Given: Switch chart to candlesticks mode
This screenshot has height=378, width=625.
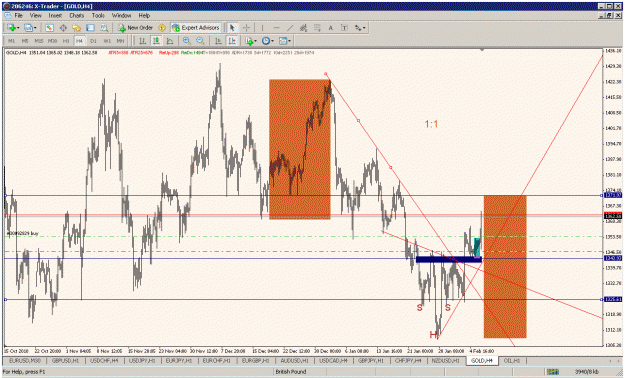Looking at the screenshot, I should (x=156, y=41).
